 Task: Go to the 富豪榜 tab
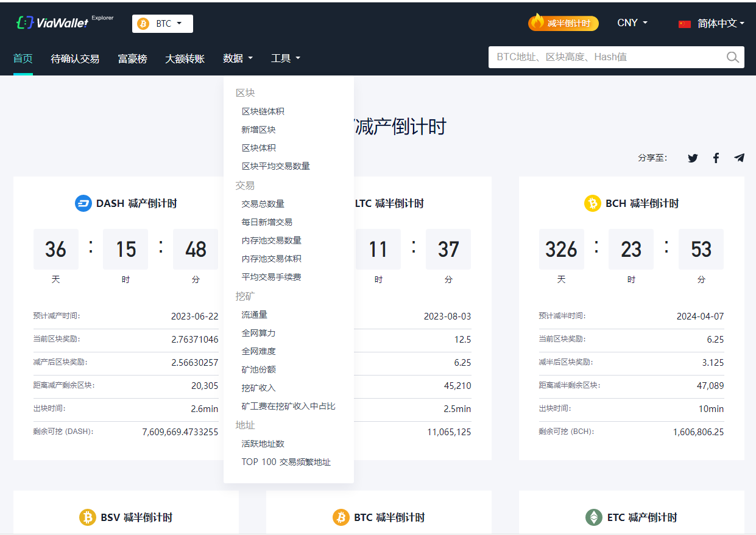[132, 59]
